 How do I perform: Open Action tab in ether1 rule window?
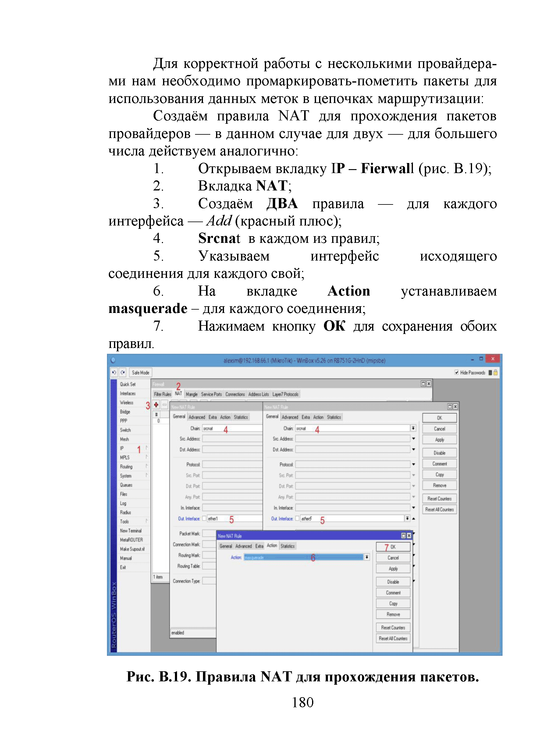click(225, 417)
